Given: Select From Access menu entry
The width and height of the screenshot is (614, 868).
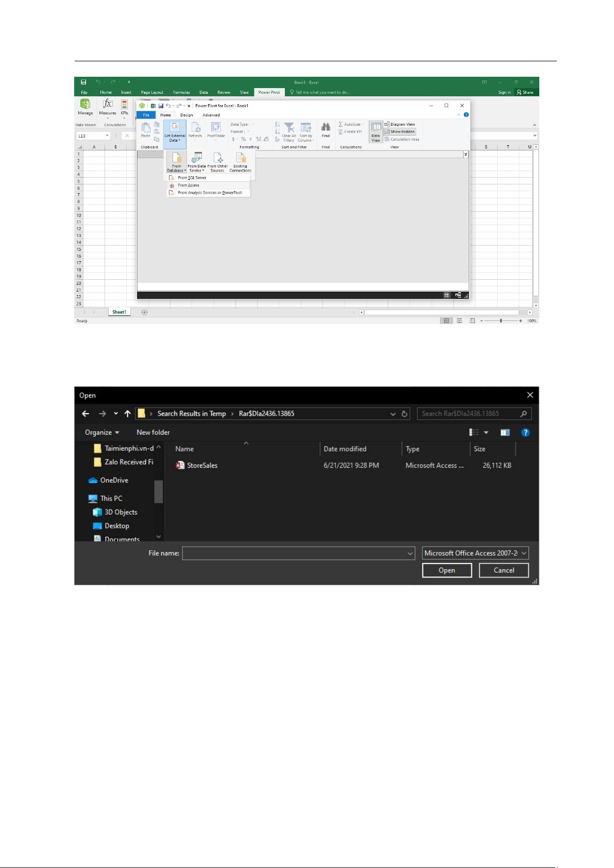Looking at the screenshot, I should click(189, 185).
